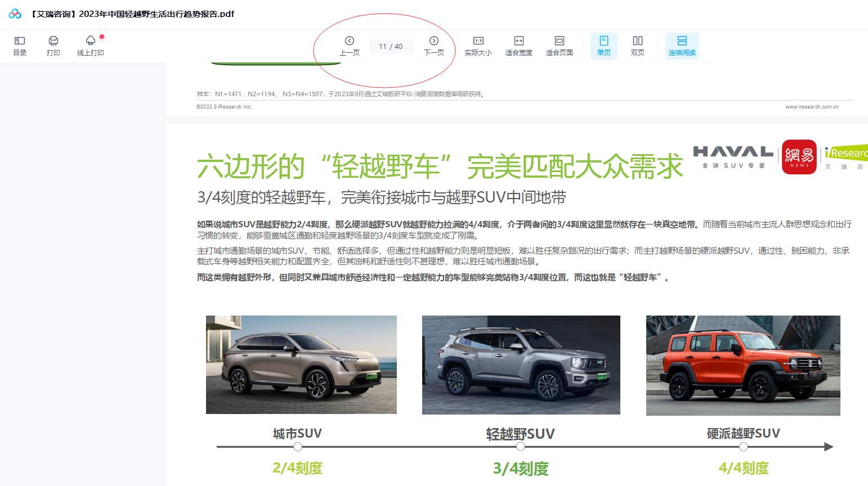Go to previous page with 上一页

pos(349,46)
